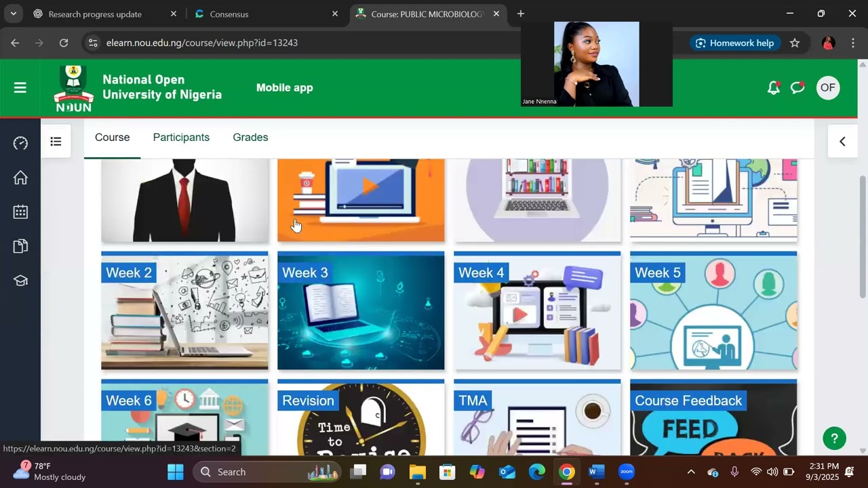Open the Week 6 course section

coord(184,418)
